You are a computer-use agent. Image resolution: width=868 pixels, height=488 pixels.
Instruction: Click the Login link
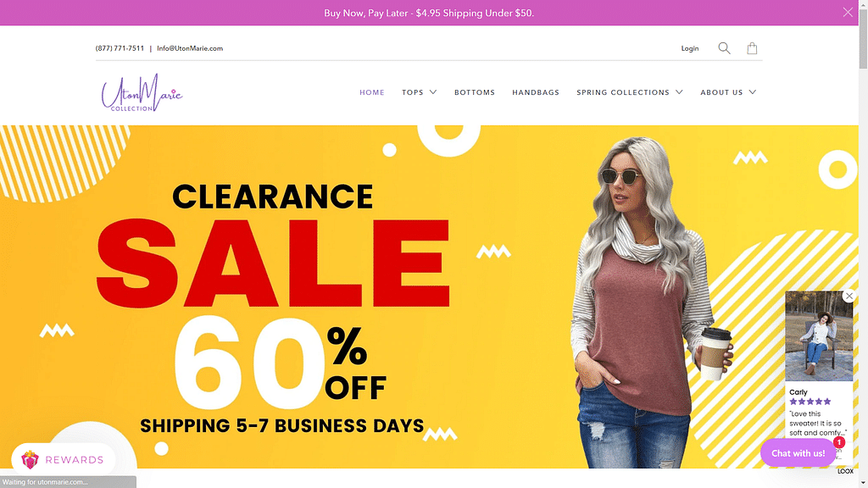pos(690,48)
